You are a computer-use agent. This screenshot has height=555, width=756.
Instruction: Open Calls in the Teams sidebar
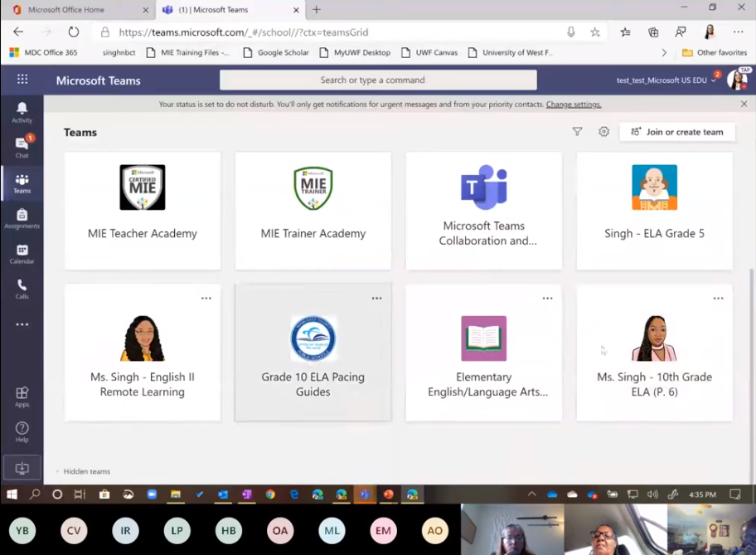point(22,289)
